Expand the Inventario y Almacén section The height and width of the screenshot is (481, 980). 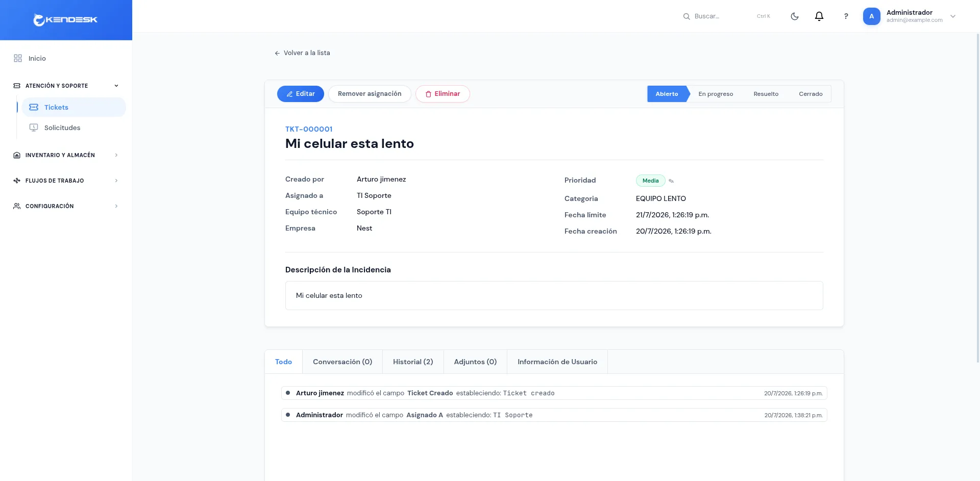click(116, 155)
